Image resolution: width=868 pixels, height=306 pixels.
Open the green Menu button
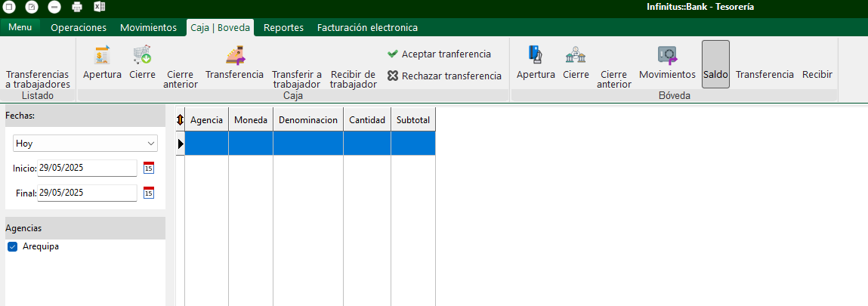[x=20, y=28]
